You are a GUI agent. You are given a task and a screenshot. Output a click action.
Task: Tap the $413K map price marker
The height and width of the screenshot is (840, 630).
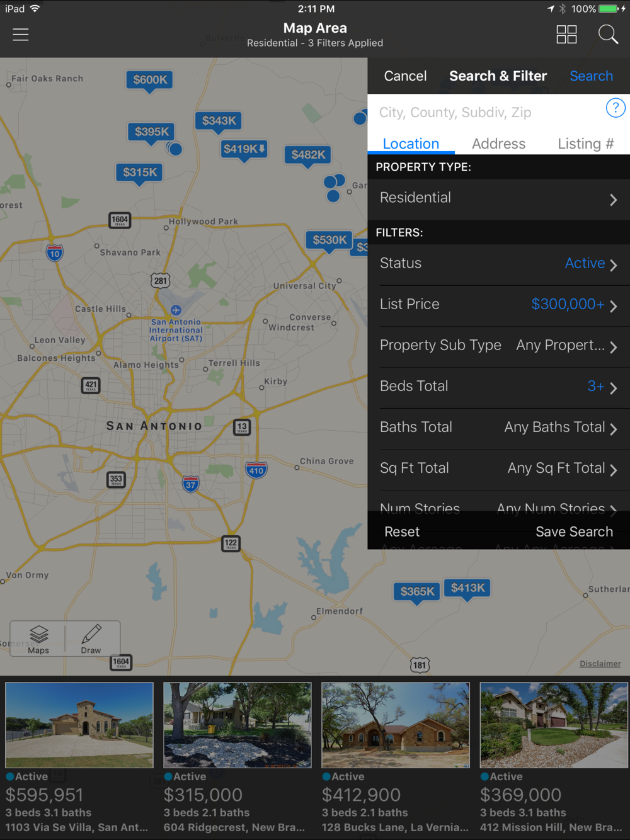click(x=468, y=589)
